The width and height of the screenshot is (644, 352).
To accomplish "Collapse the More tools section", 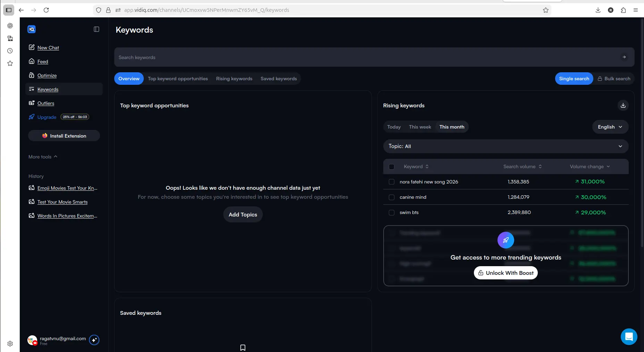I will (x=43, y=157).
